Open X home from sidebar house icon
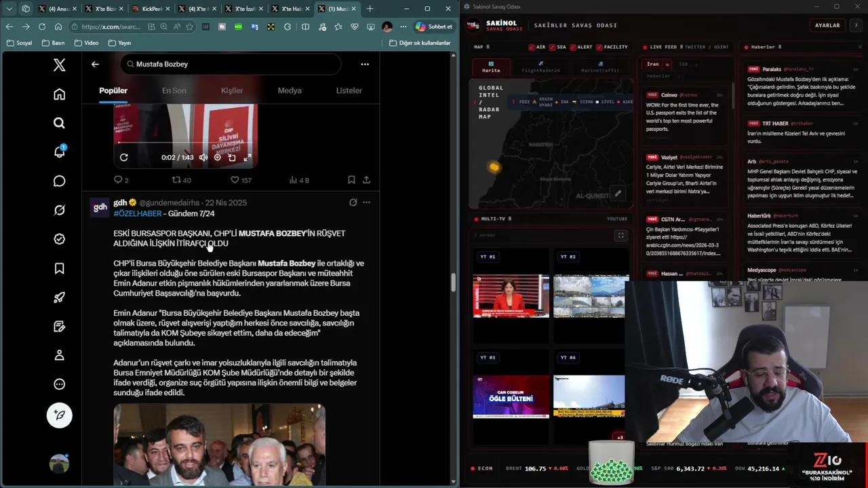The width and height of the screenshot is (868, 488). (60, 94)
